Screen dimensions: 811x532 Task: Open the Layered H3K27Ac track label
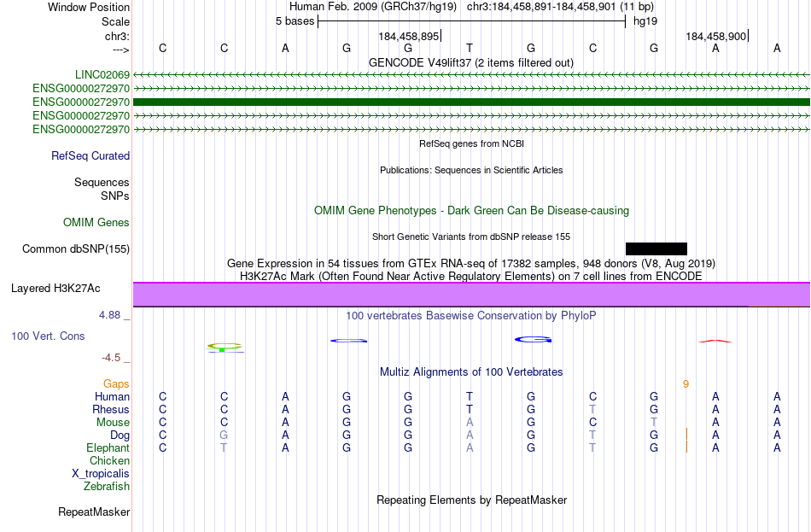55,289
